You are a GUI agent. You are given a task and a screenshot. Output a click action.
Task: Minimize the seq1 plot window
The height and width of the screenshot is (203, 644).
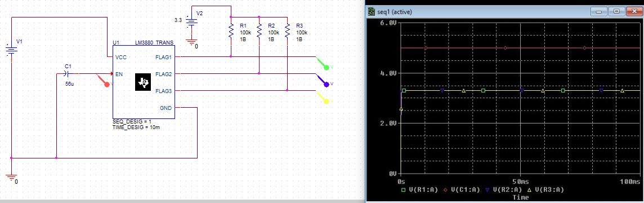601,11
